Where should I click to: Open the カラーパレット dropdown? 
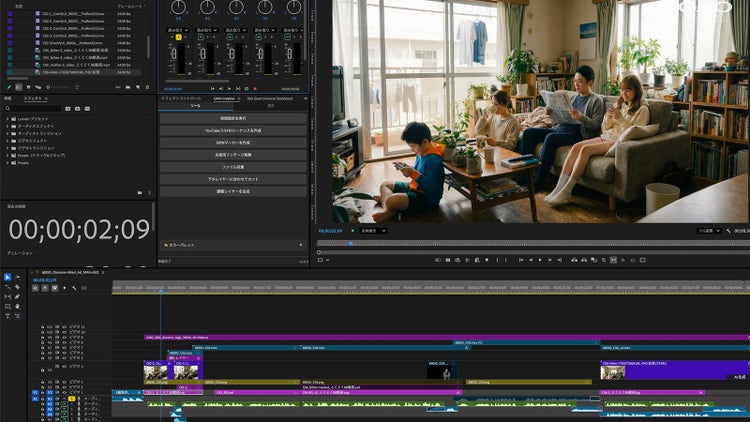pos(233,245)
